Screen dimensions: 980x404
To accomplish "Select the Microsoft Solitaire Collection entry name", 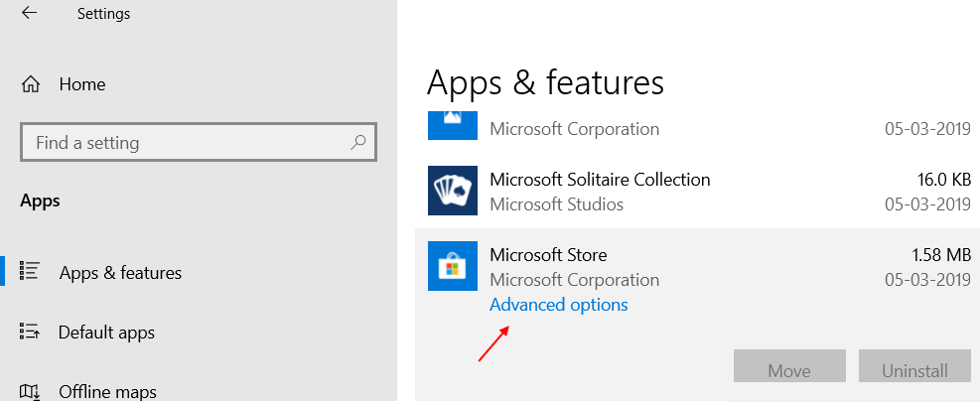I will tap(600, 180).
